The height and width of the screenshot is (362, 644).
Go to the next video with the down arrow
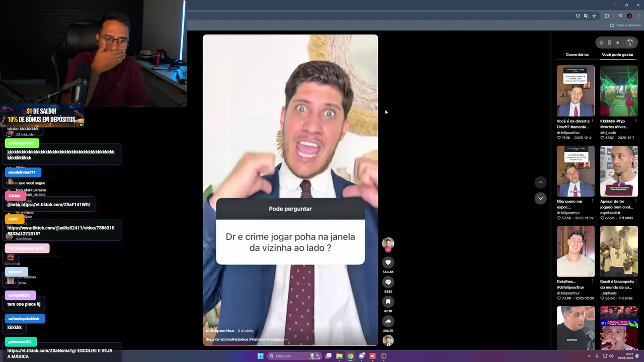click(540, 198)
